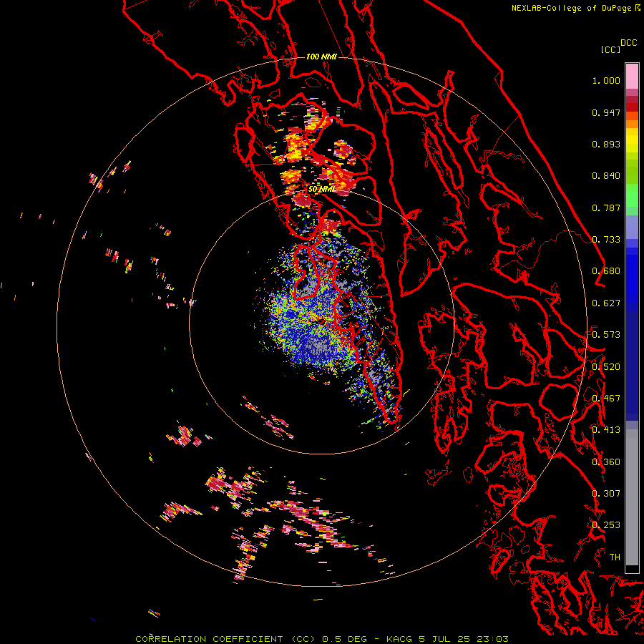
Task: Click the KACG station identifier
Action: tap(399, 639)
